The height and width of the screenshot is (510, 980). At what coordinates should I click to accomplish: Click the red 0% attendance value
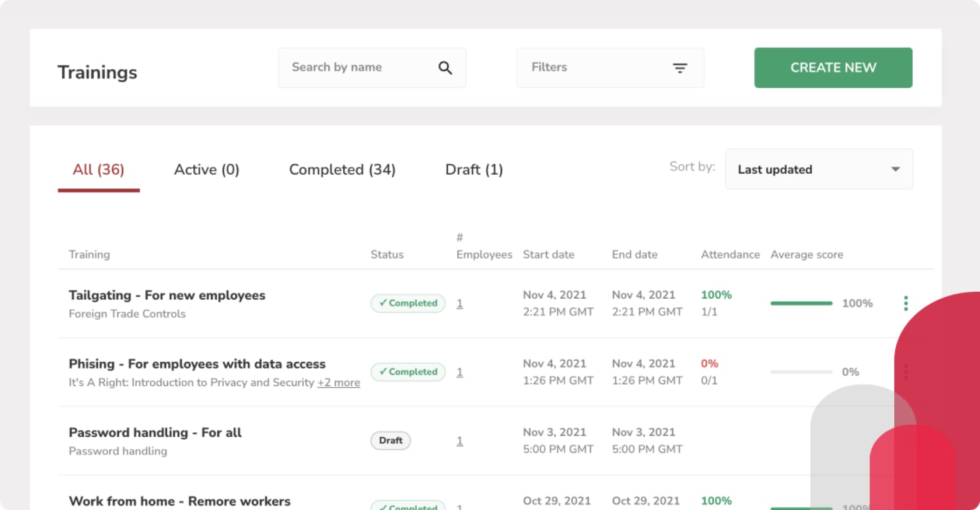click(x=710, y=364)
